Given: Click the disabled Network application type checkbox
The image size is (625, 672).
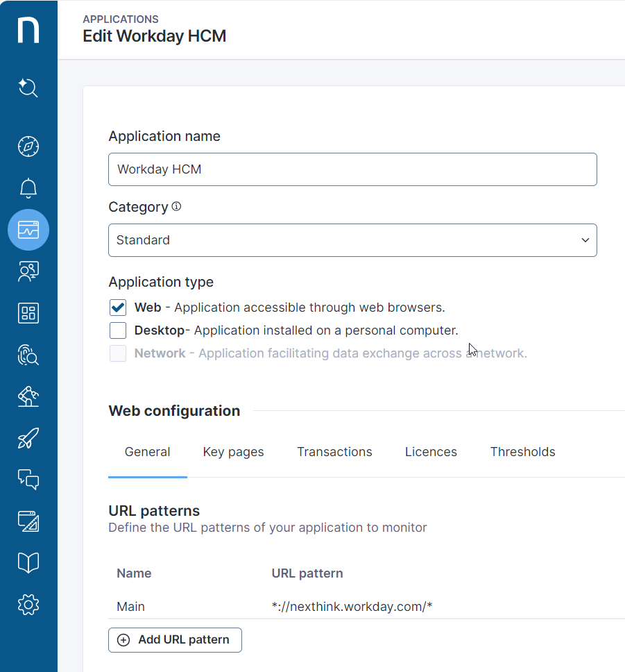Looking at the screenshot, I should pos(118,353).
